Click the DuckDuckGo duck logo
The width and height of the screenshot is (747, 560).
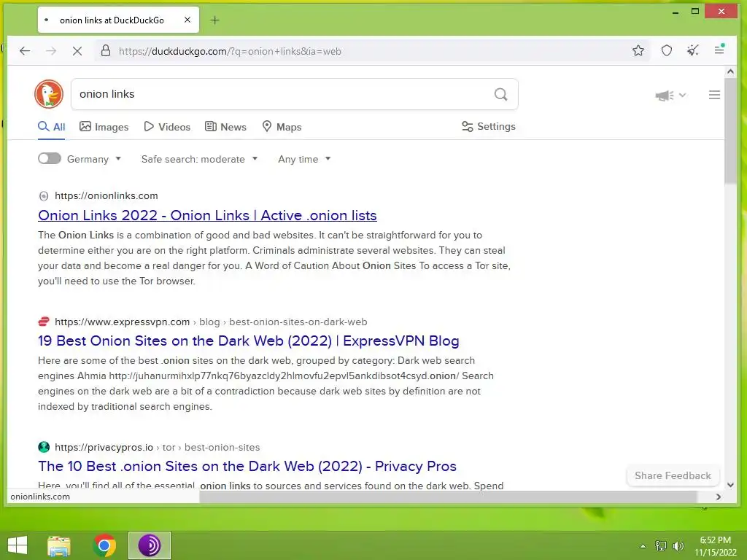tap(49, 94)
